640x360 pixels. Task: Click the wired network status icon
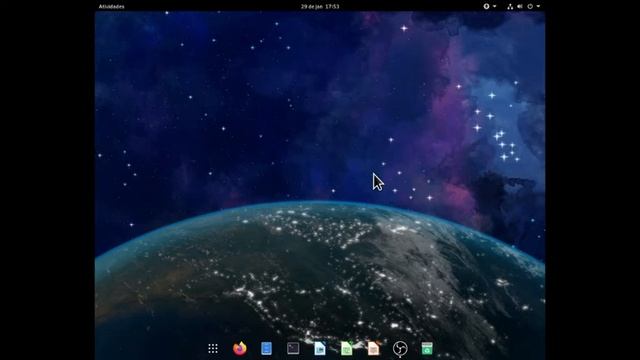(510, 7)
